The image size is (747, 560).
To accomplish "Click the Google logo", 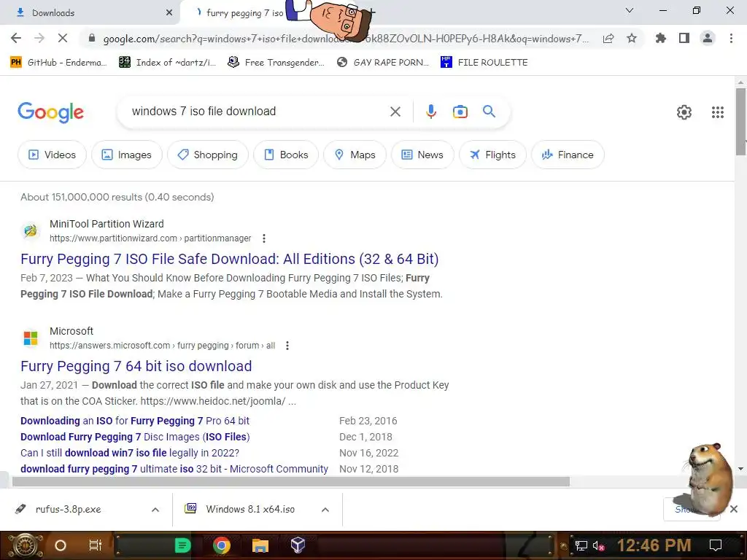I will [x=50, y=112].
